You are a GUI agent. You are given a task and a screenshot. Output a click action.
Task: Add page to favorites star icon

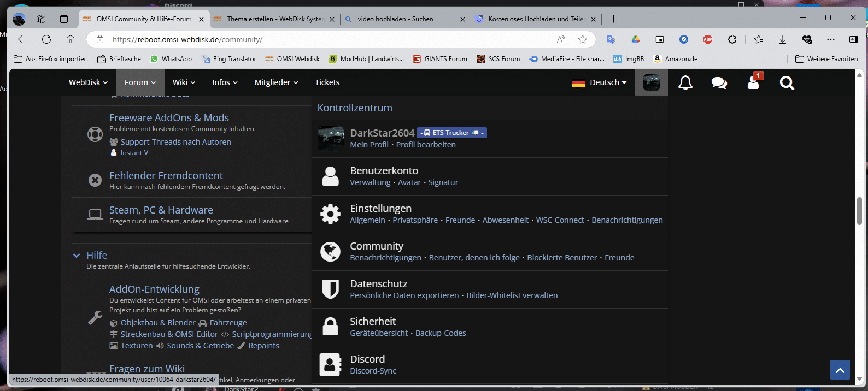pyautogui.click(x=583, y=39)
